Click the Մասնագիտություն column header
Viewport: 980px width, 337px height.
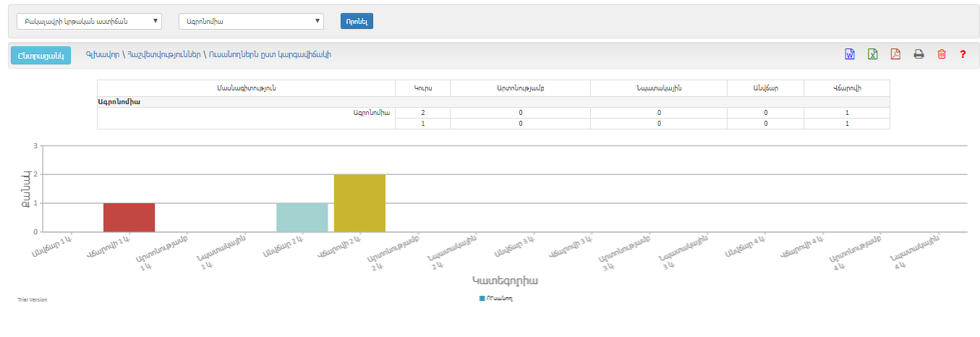pyautogui.click(x=246, y=88)
